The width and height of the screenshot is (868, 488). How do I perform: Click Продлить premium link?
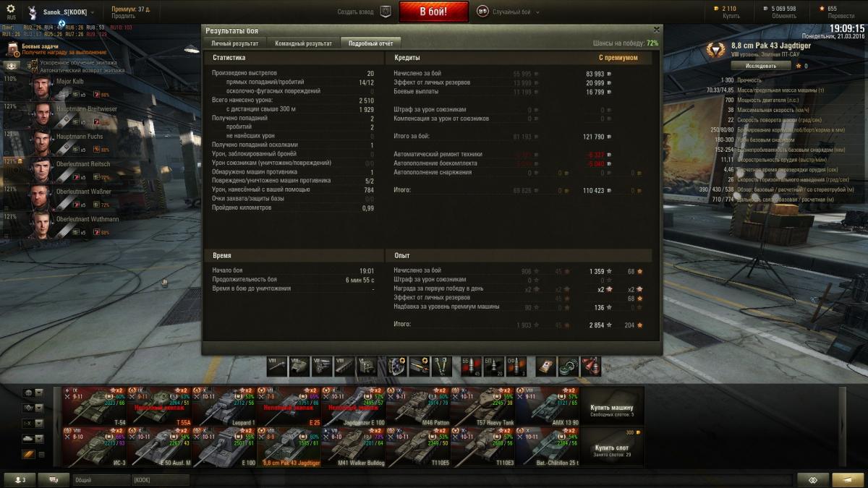[x=123, y=16]
